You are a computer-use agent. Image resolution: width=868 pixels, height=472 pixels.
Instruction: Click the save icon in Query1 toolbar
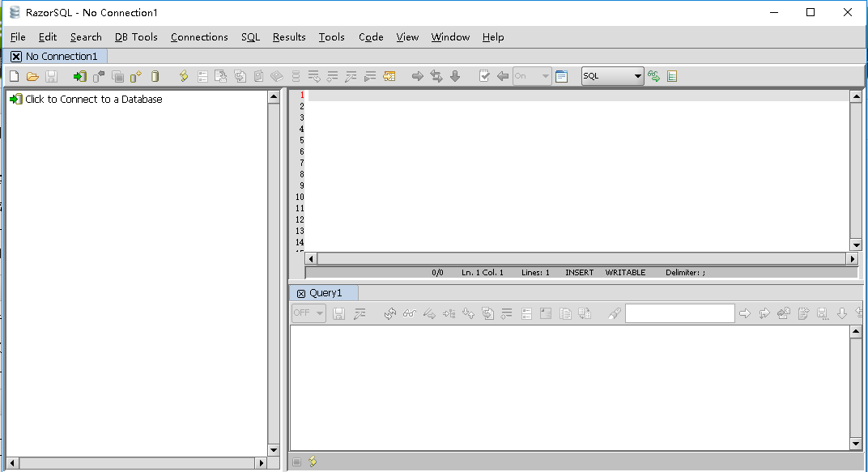338,314
